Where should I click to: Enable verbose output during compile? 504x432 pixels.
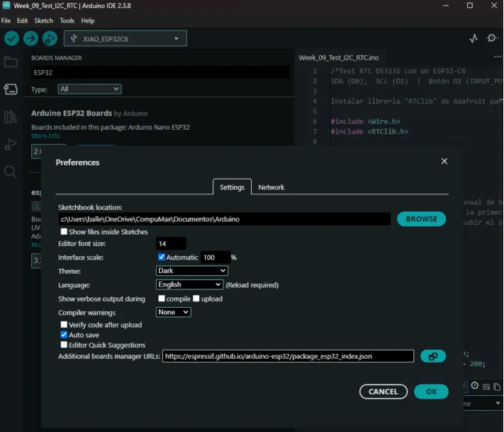click(x=162, y=299)
